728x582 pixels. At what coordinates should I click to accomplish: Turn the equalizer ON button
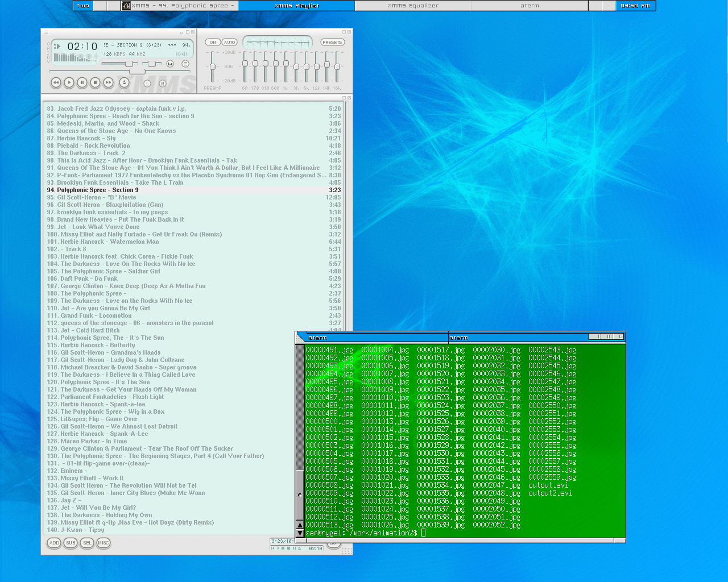coord(213,42)
